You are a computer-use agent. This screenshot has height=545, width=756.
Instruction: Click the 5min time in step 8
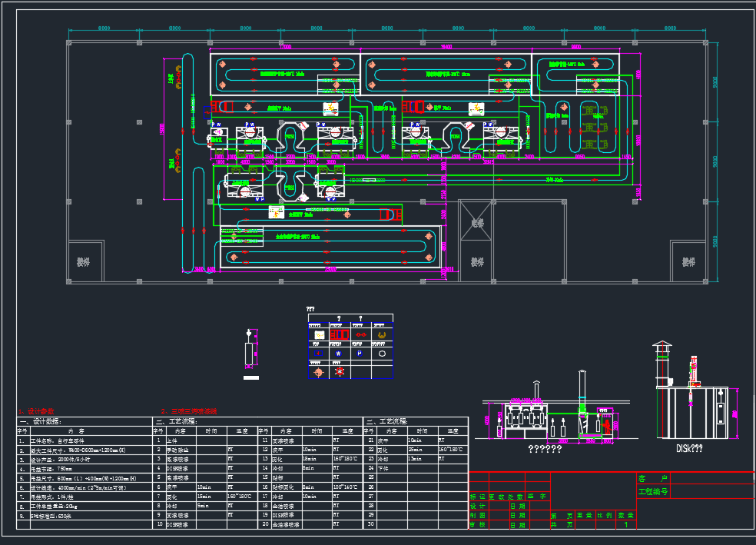204,506
